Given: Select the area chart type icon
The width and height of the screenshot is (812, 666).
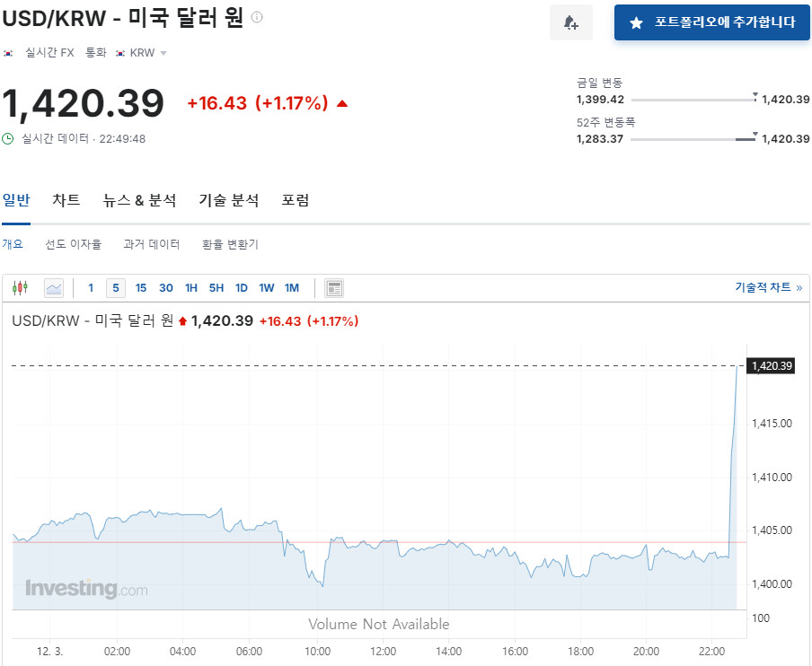Looking at the screenshot, I should click(54, 288).
